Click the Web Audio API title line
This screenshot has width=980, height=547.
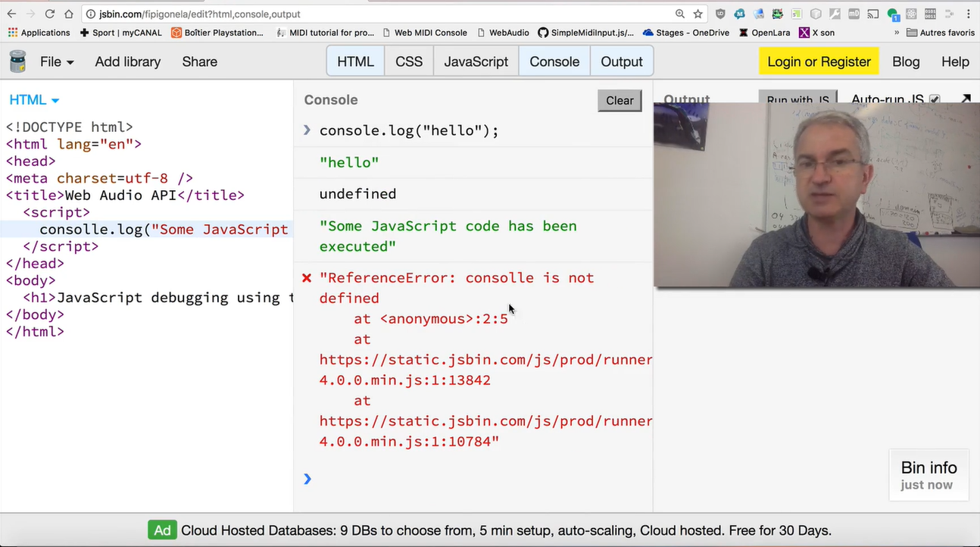point(125,195)
